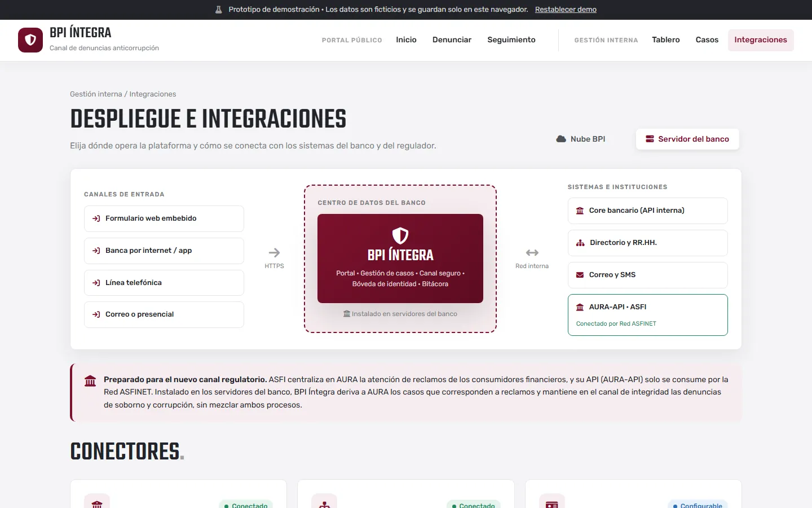Screen dimensions: 812x508
Task: Click the Correo y SMS system
Action: click(648, 275)
